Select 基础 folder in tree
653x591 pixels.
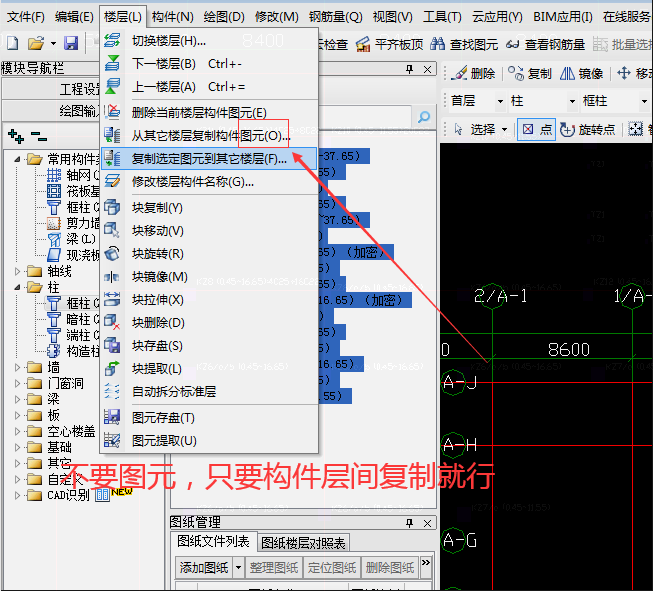[x=49, y=447]
